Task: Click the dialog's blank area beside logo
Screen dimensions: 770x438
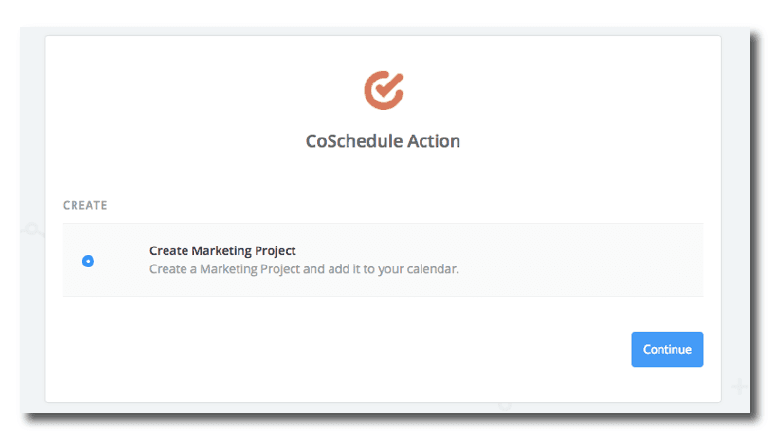Action: (x=550, y=90)
